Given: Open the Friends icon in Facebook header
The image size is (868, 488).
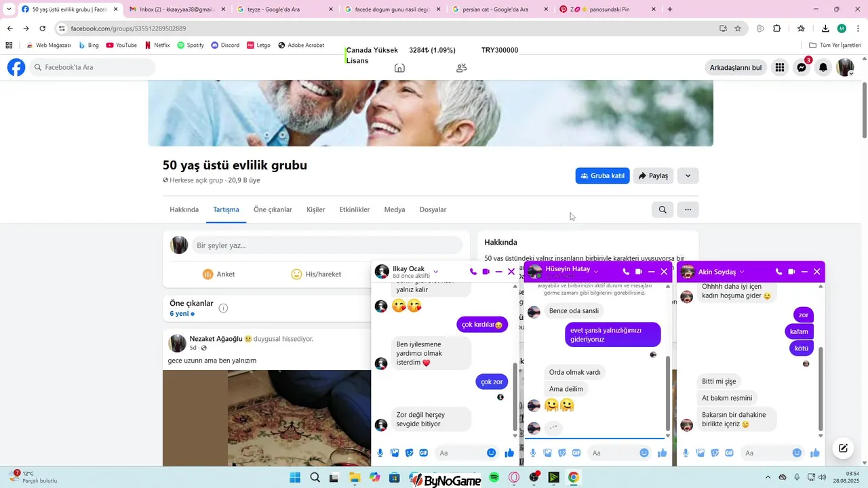Looking at the screenshot, I should click(x=462, y=68).
